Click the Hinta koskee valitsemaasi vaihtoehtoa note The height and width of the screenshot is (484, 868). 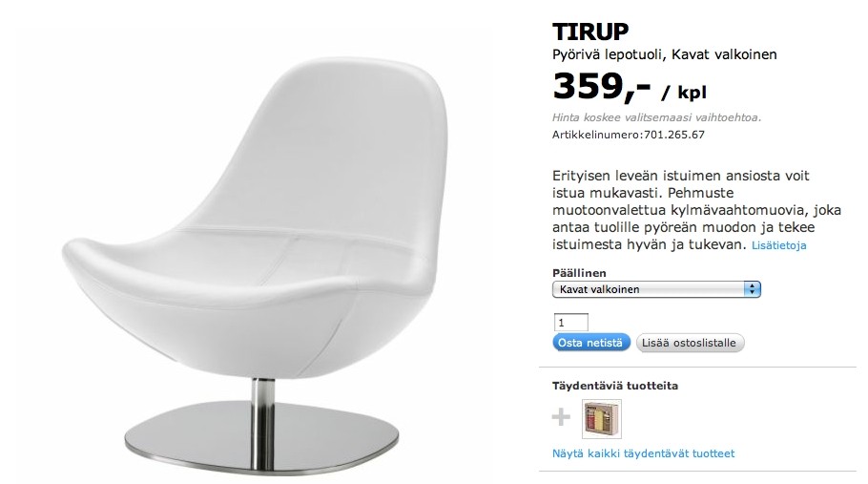point(656,117)
